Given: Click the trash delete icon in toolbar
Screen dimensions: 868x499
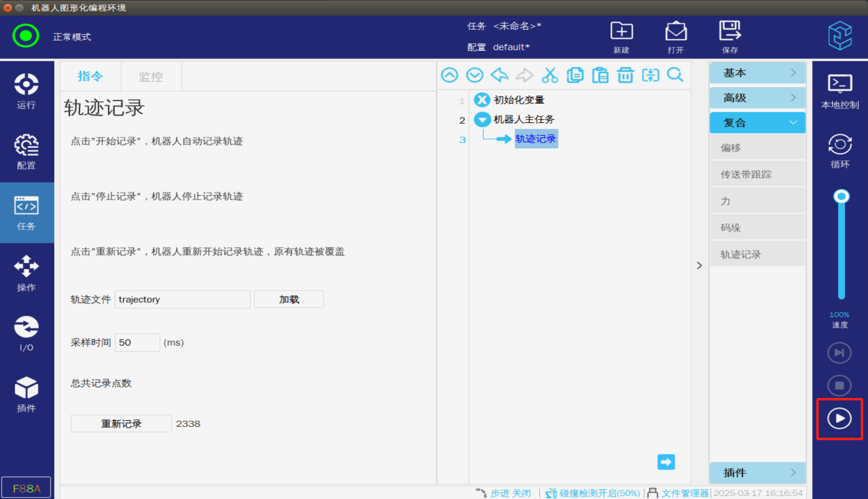Looking at the screenshot, I should coord(625,75).
